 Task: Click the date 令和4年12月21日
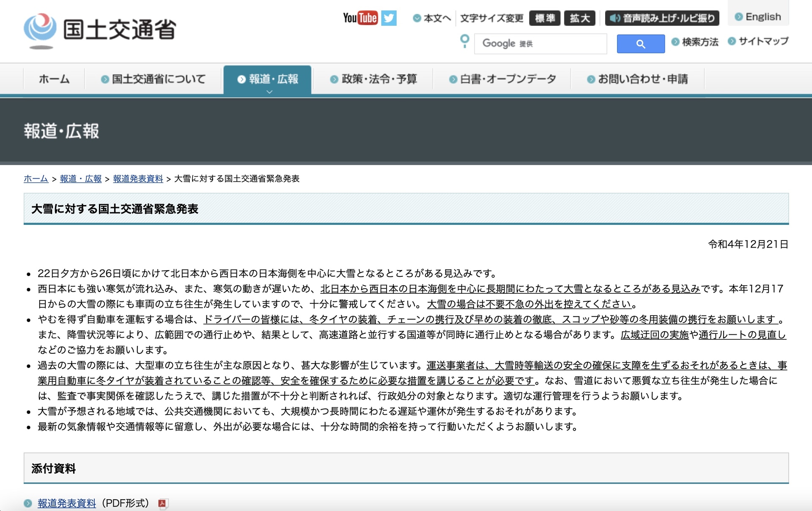click(x=748, y=244)
